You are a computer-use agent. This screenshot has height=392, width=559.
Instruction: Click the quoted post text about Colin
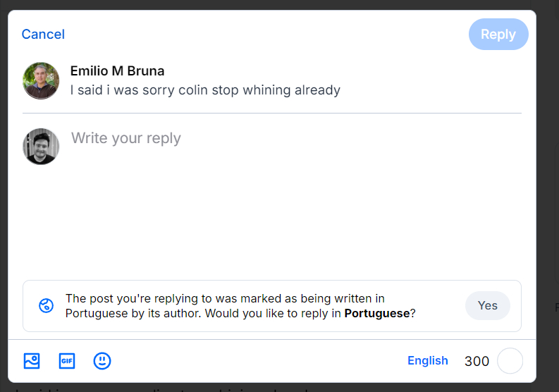[205, 90]
